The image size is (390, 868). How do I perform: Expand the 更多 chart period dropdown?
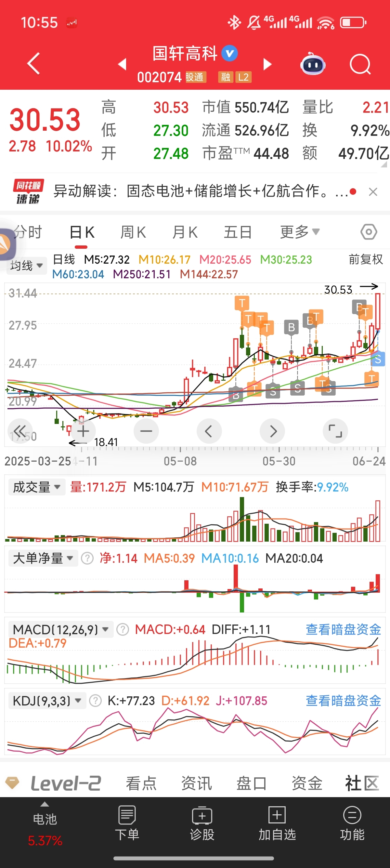pyautogui.click(x=300, y=232)
